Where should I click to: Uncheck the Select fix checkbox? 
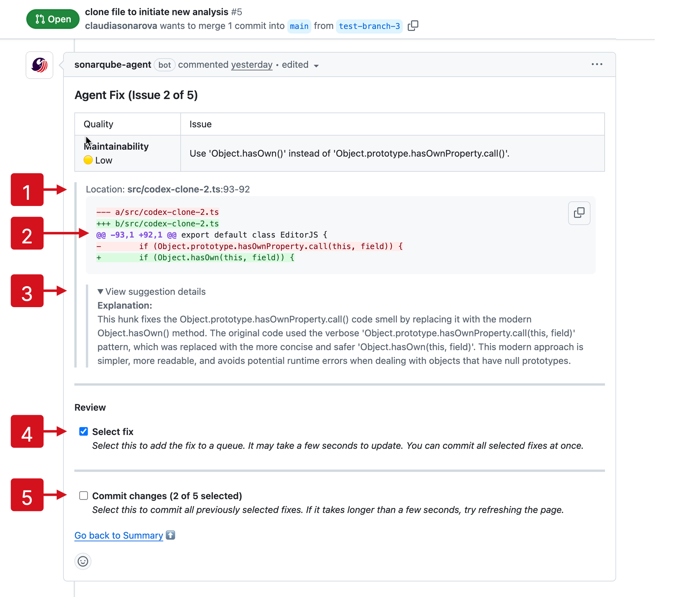[x=83, y=431]
